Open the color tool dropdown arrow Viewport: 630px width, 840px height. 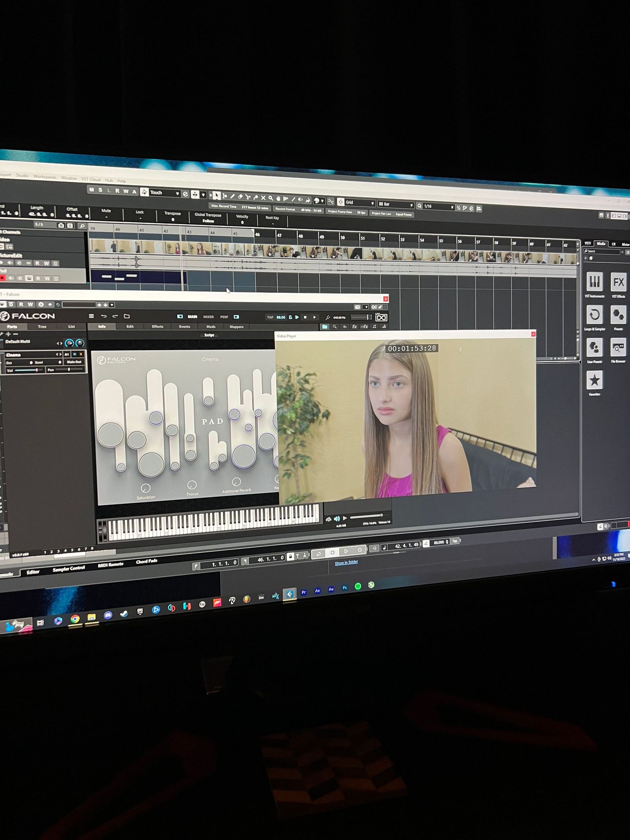[x=322, y=201]
